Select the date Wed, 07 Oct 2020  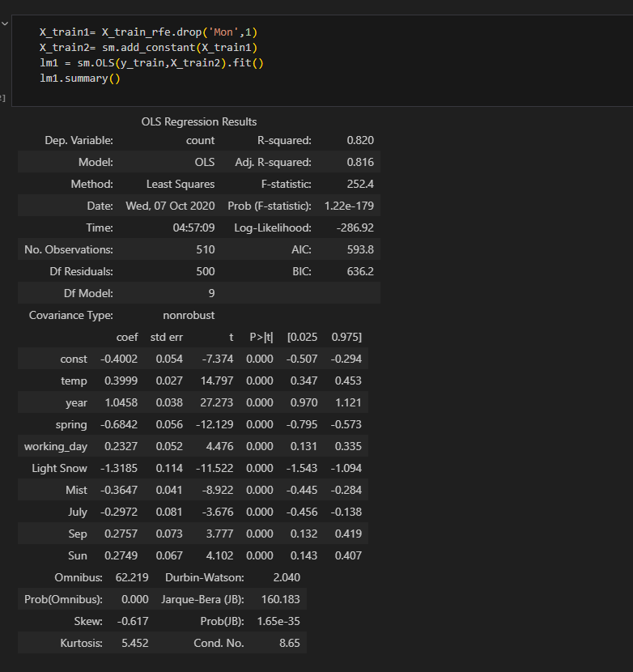pyautogui.click(x=170, y=206)
